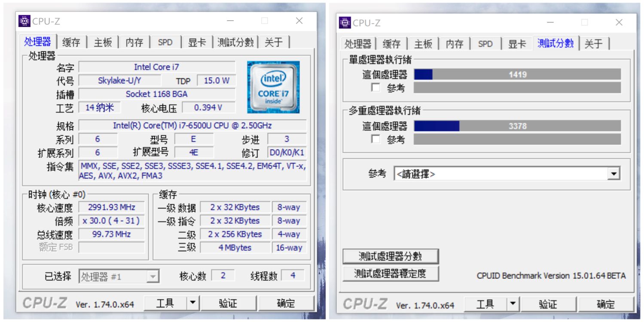Click 核心电压 value 0.394 V

(x=208, y=107)
